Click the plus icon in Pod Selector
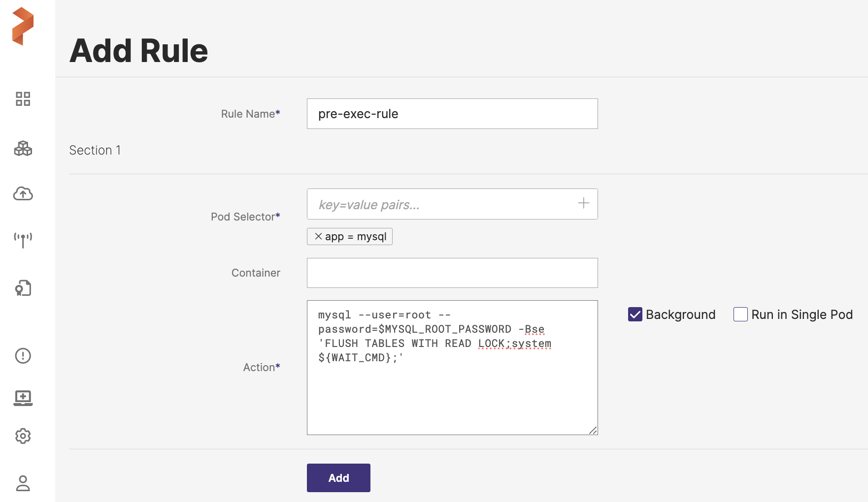The image size is (868, 502). pos(583,203)
